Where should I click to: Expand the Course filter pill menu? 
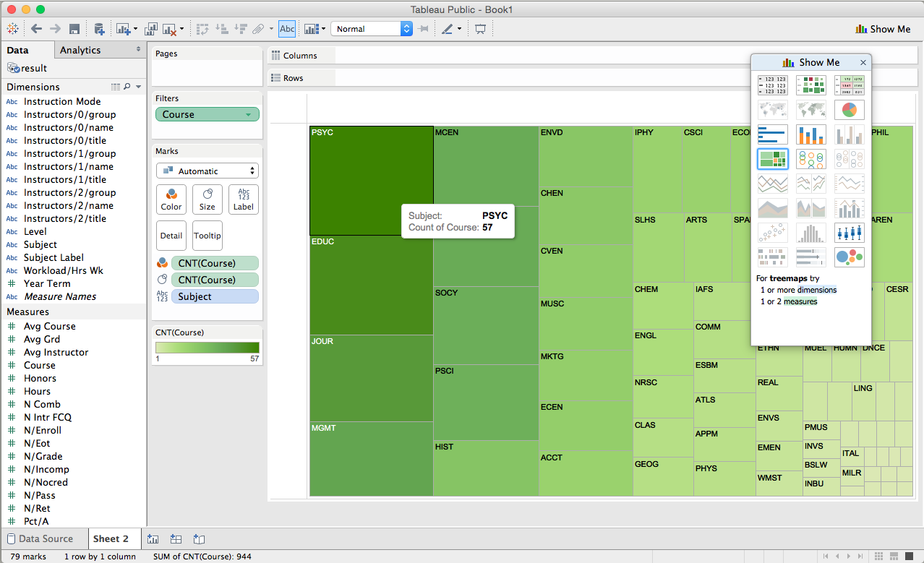(x=249, y=115)
